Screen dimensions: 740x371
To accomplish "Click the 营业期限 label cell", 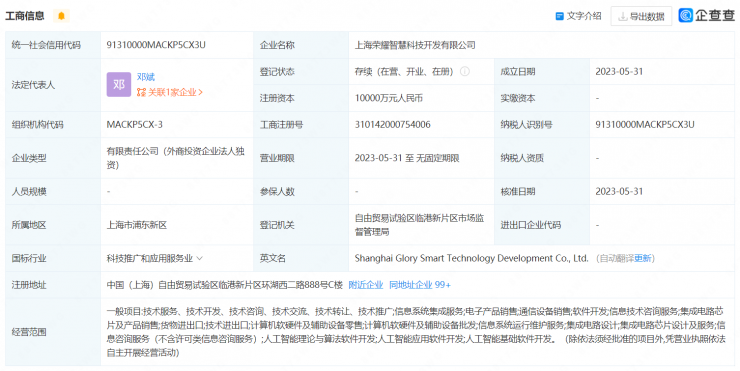I will [301, 158].
